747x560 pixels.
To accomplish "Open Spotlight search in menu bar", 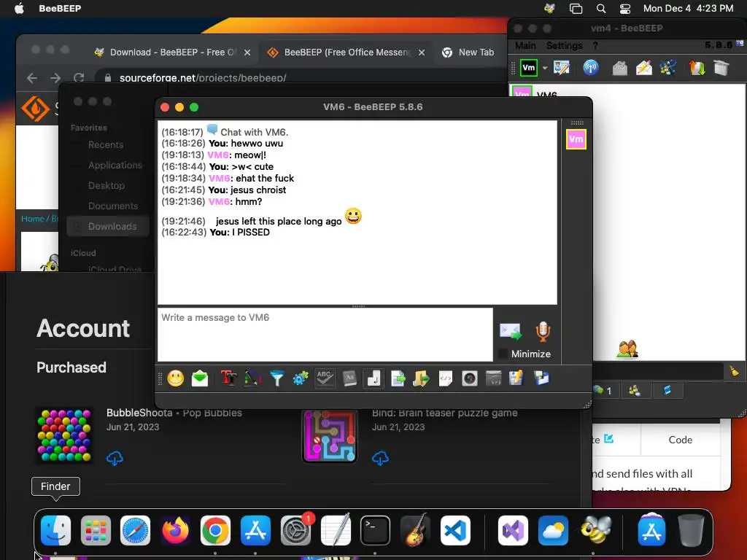I will click(601, 9).
